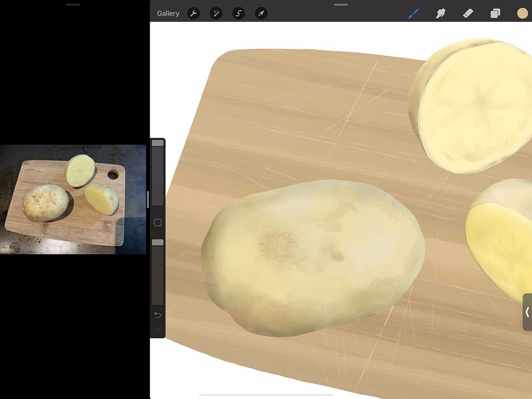Select the Transform arrow tool
The image size is (532, 399).
coord(261,13)
